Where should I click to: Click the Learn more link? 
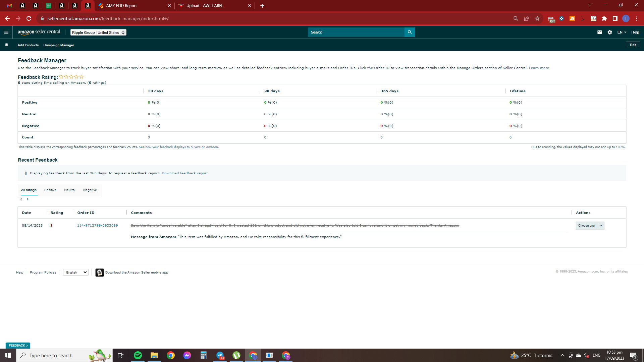click(539, 68)
